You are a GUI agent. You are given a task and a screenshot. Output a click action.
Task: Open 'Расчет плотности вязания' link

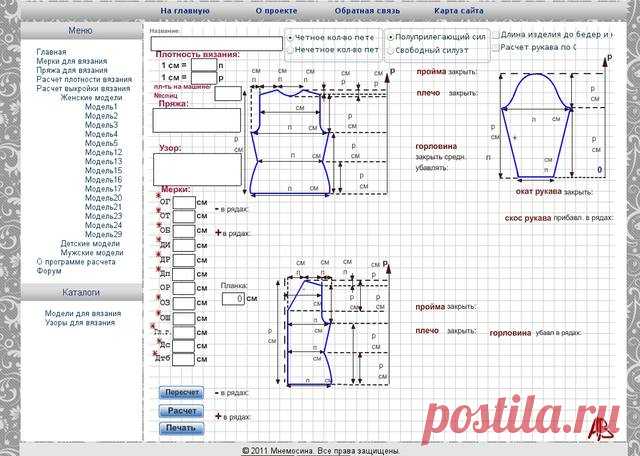84,79
